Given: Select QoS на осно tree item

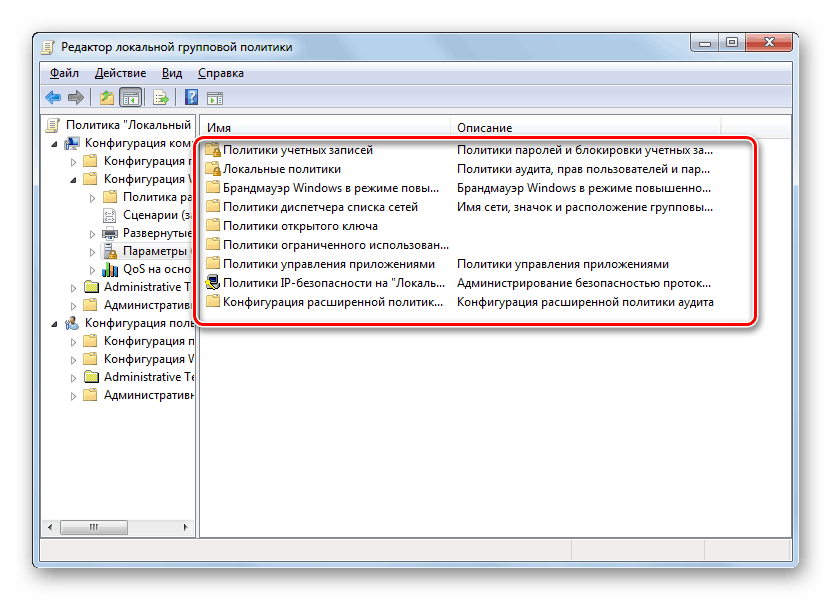Looking at the screenshot, I should (157, 269).
